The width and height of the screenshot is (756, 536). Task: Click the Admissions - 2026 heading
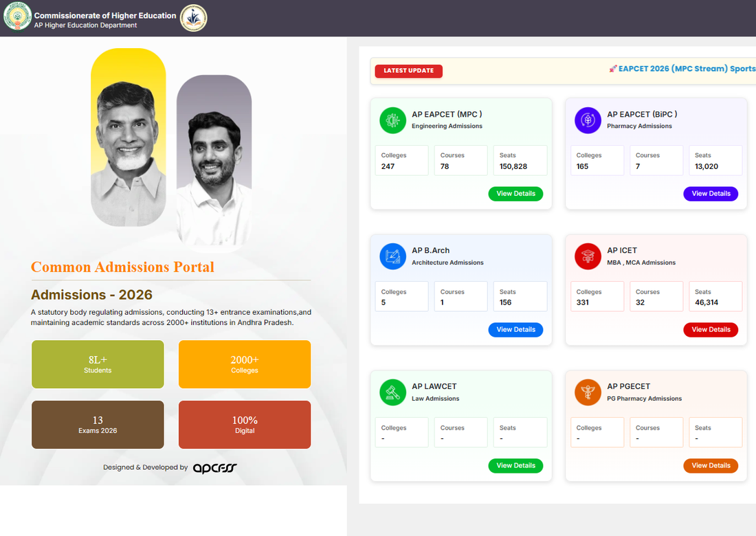[x=91, y=295]
